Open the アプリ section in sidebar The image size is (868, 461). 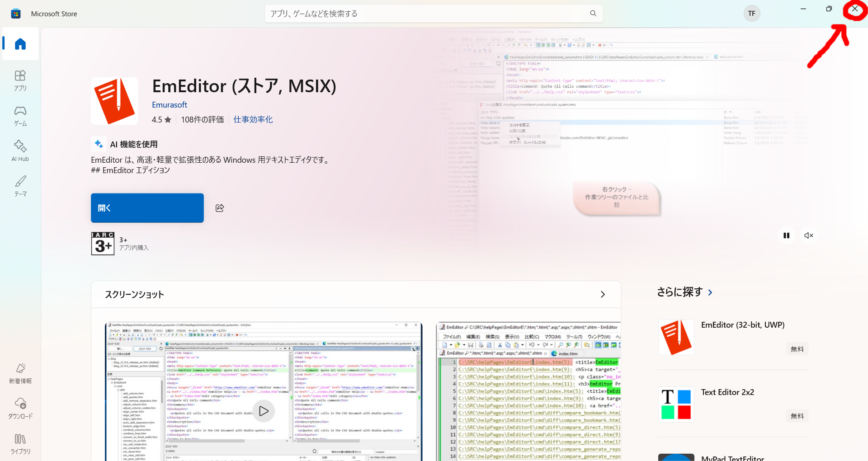pos(20,80)
